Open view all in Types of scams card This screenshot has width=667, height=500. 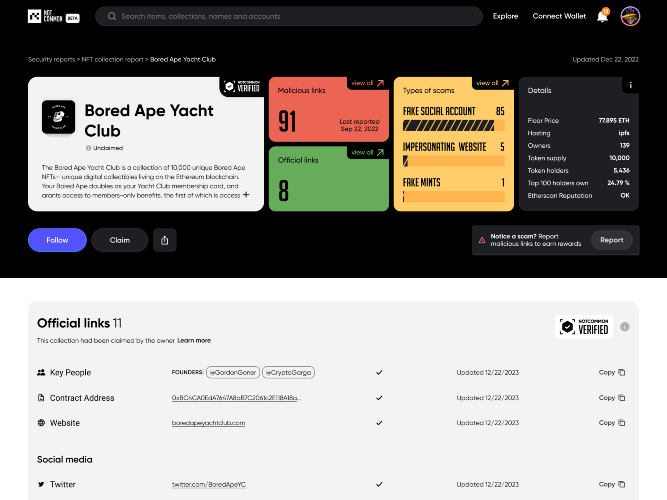(493, 83)
